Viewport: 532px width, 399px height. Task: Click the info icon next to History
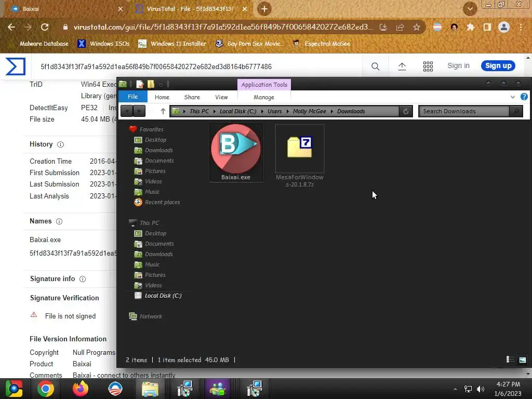[60, 144]
